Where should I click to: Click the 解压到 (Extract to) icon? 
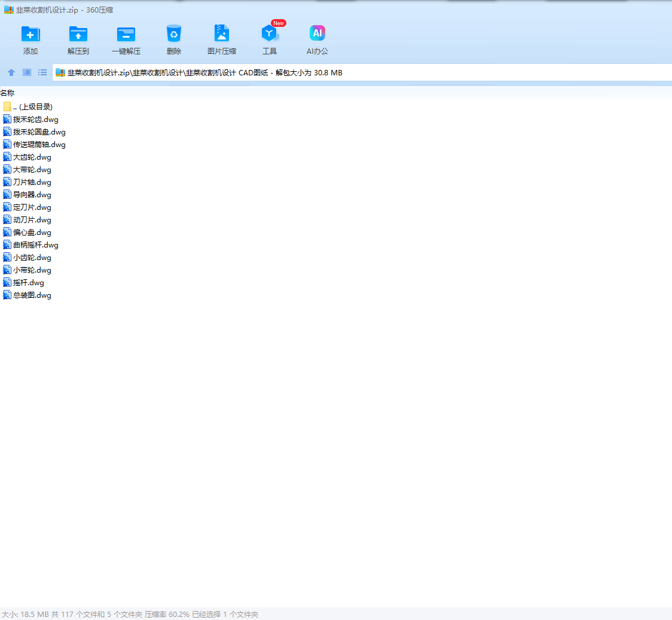coord(78,34)
